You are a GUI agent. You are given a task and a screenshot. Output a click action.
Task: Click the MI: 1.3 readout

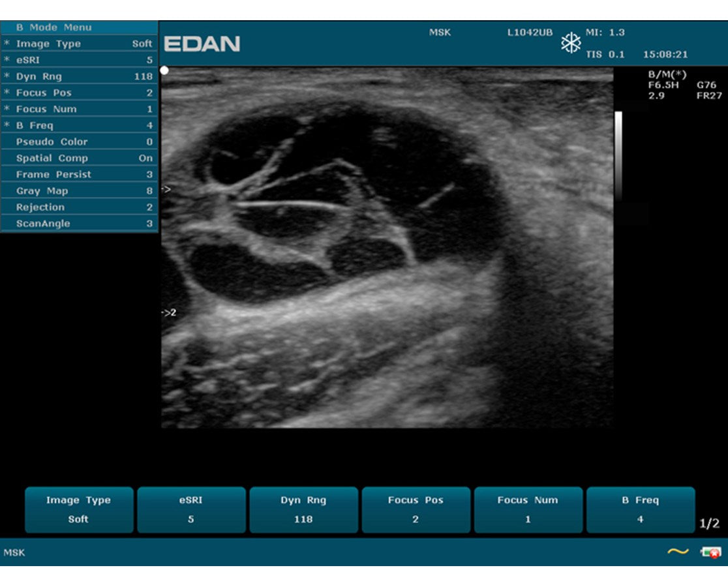[605, 33]
